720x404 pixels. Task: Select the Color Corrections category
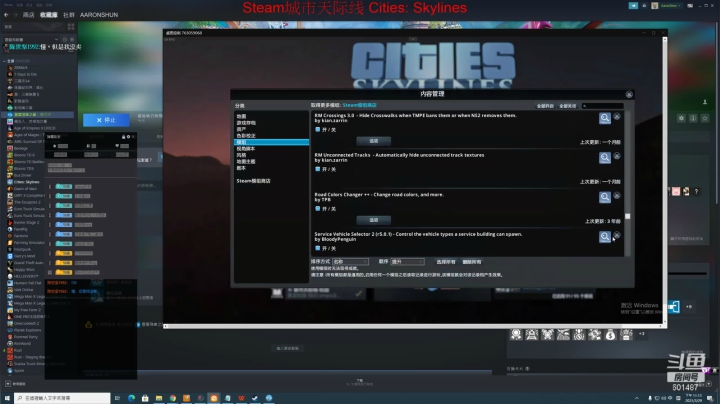pos(246,136)
